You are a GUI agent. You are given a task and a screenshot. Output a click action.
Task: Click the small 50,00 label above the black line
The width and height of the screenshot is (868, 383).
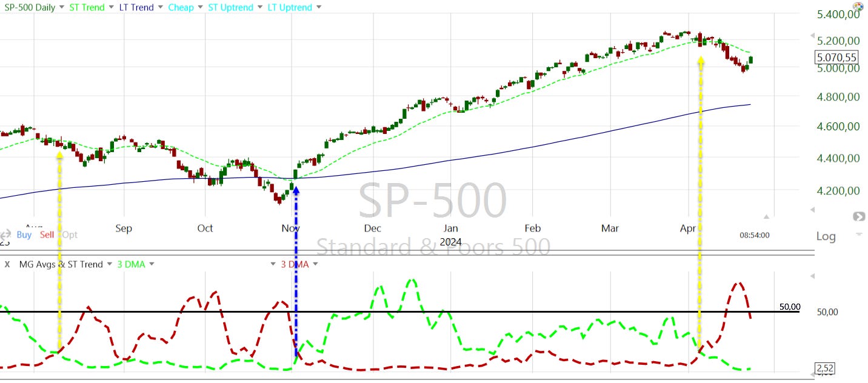pyautogui.click(x=789, y=307)
